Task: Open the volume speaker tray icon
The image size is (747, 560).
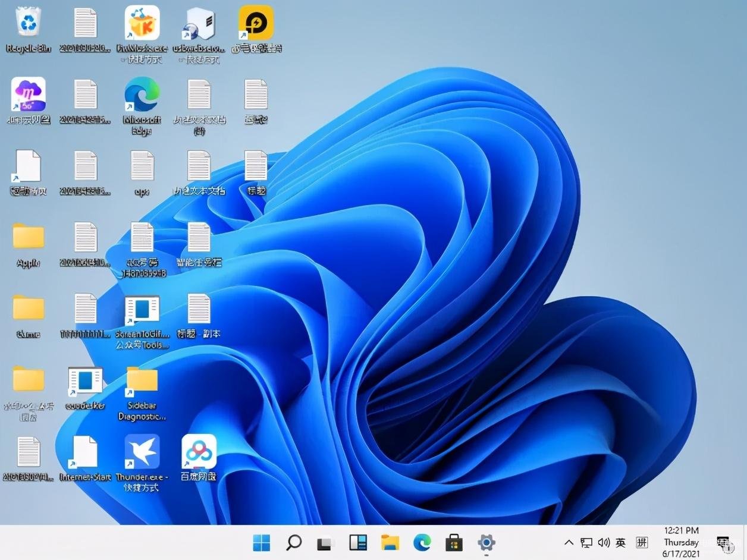Action: tap(604, 542)
